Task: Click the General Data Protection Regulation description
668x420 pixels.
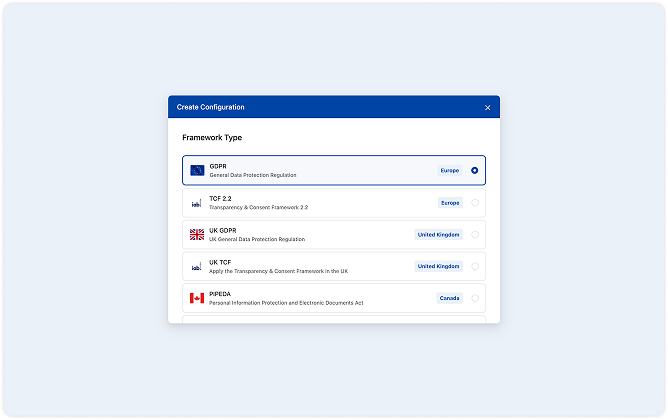Action: click(x=253, y=175)
